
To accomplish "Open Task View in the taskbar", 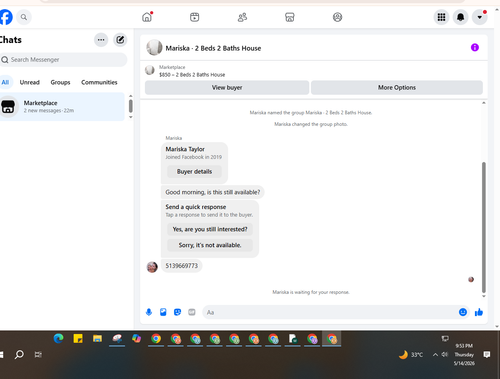I will (38, 354).
